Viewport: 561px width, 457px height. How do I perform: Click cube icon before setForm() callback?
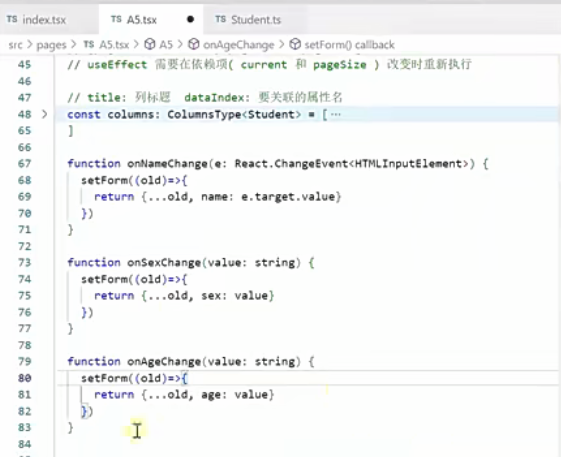click(295, 44)
